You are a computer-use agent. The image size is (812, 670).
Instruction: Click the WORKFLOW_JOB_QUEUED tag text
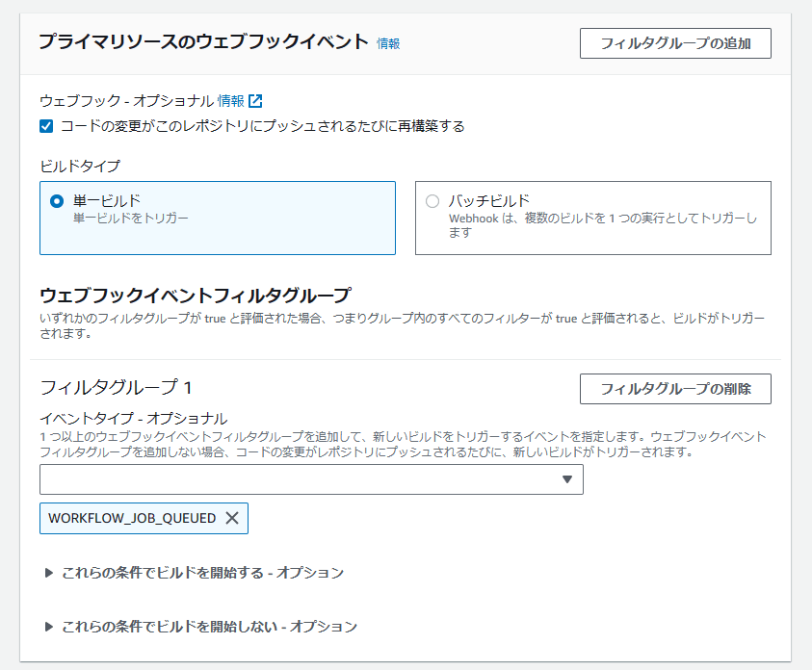click(x=132, y=518)
